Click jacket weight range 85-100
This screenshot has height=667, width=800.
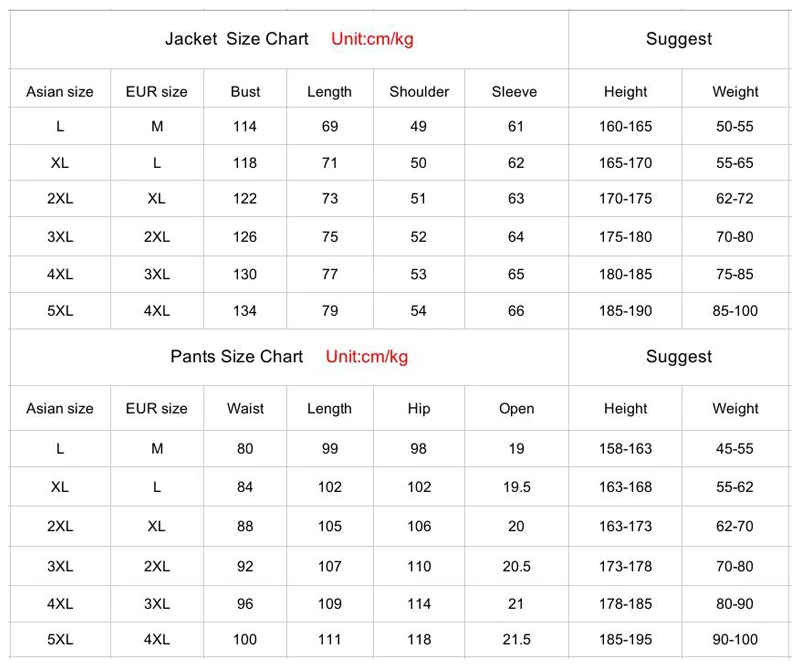click(x=735, y=311)
